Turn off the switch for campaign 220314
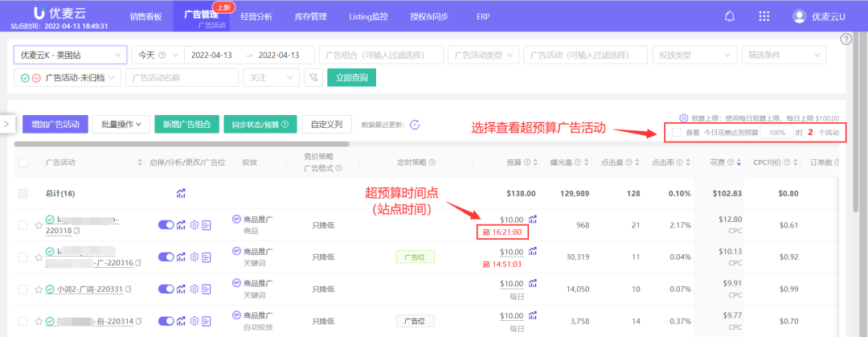The width and height of the screenshot is (868, 337). [166, 322]
